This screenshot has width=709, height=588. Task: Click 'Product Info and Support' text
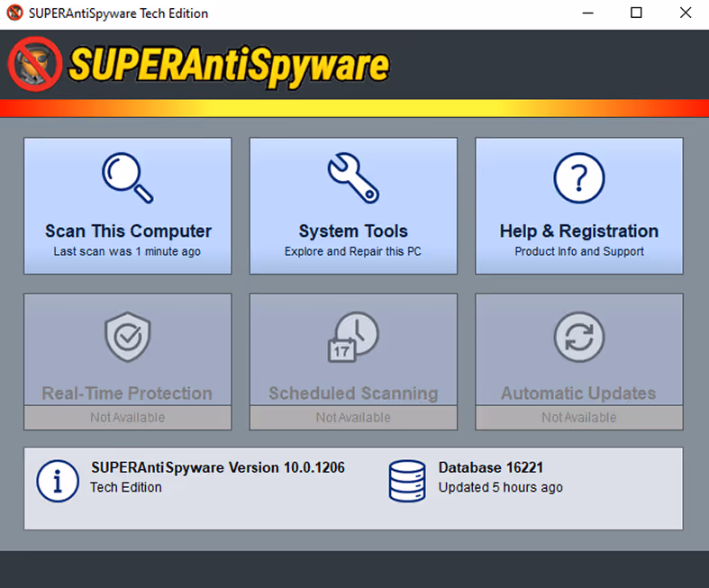click(x=578, y=251)
